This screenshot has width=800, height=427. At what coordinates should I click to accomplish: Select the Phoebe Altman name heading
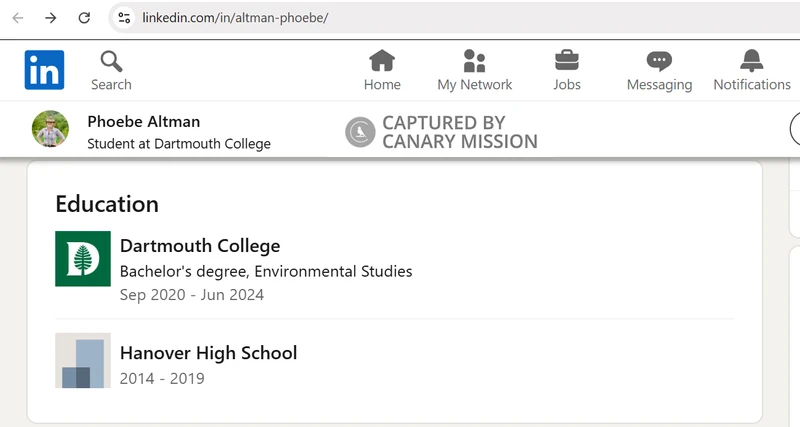point(144,122)
